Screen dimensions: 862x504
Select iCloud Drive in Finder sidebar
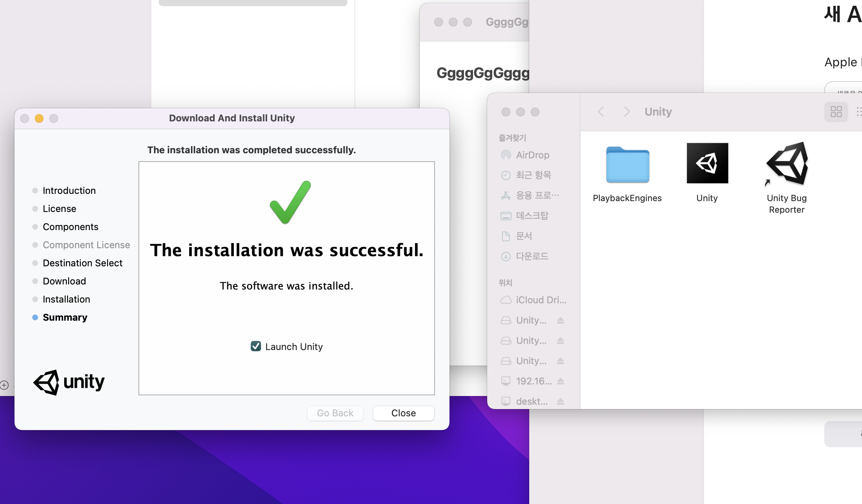click(x=540, y=300)
